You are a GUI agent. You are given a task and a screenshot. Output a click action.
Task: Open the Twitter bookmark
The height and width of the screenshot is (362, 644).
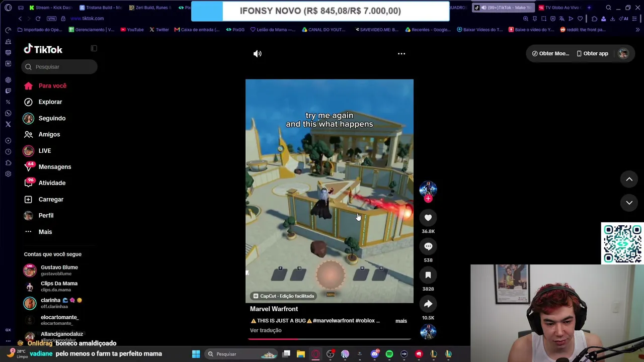(159, 30)
